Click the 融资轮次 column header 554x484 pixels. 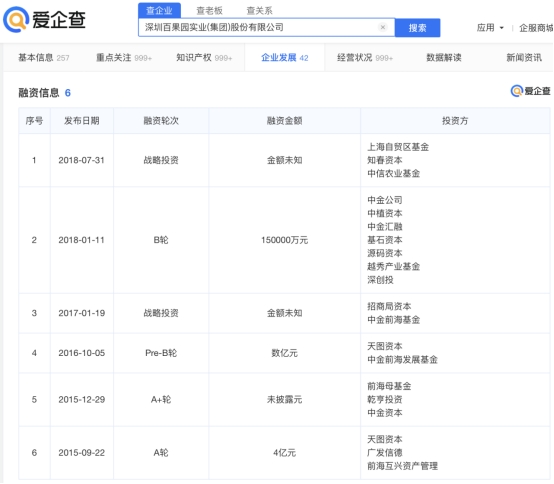(161, 121)
